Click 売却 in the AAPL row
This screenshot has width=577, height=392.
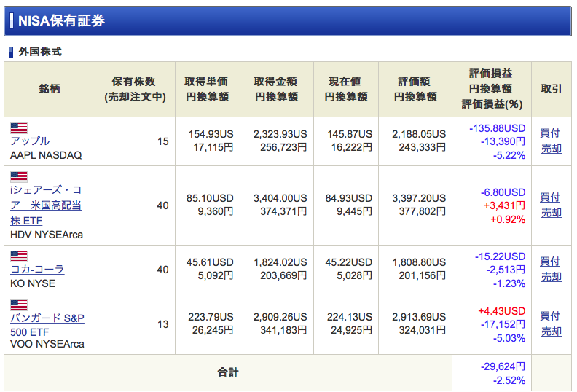(551, 149)
